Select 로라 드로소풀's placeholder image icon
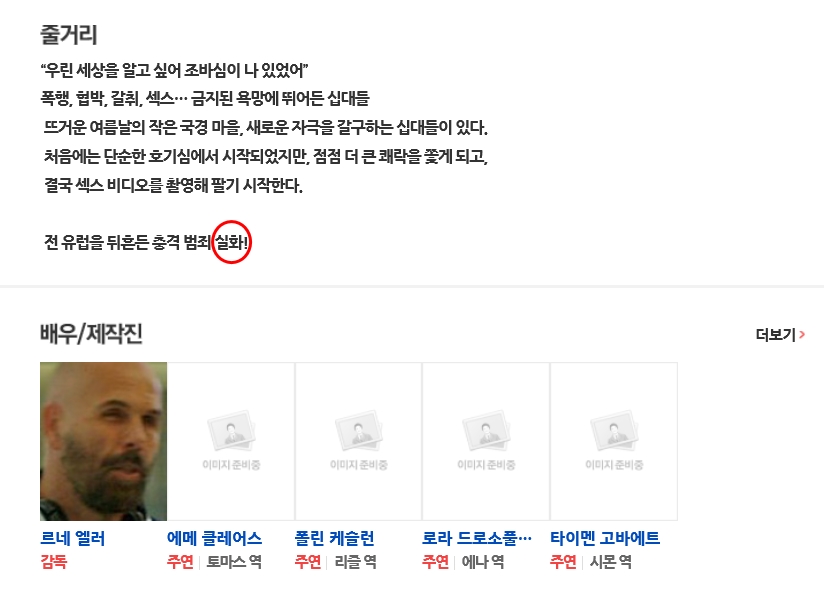The image size is (824, 591). [x=486, y=431]
